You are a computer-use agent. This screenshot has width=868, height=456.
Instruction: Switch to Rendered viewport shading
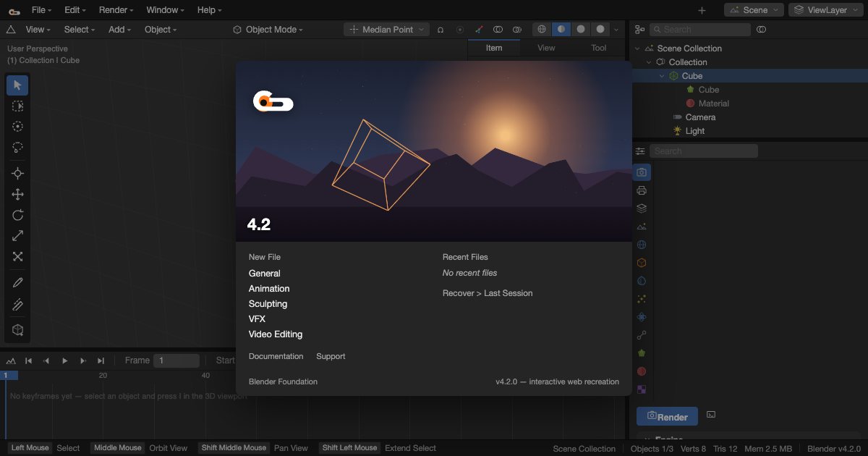pyautogui.click(x=600, y=30)
